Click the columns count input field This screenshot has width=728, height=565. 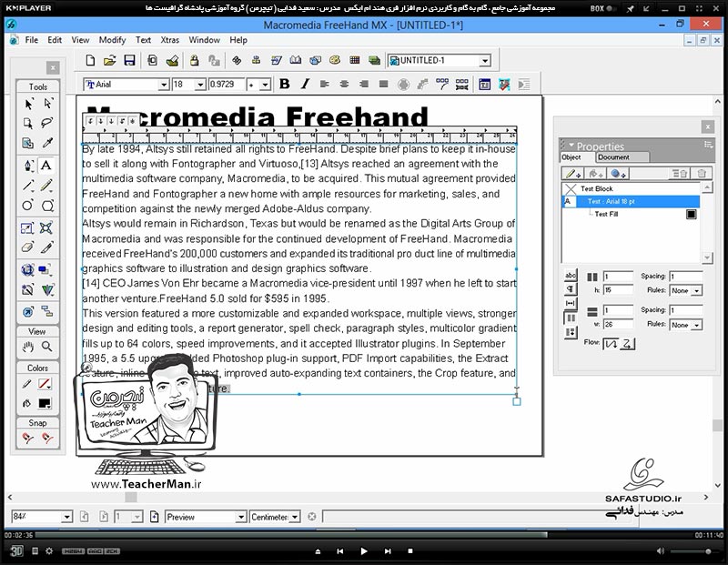[x=618, y=277]
